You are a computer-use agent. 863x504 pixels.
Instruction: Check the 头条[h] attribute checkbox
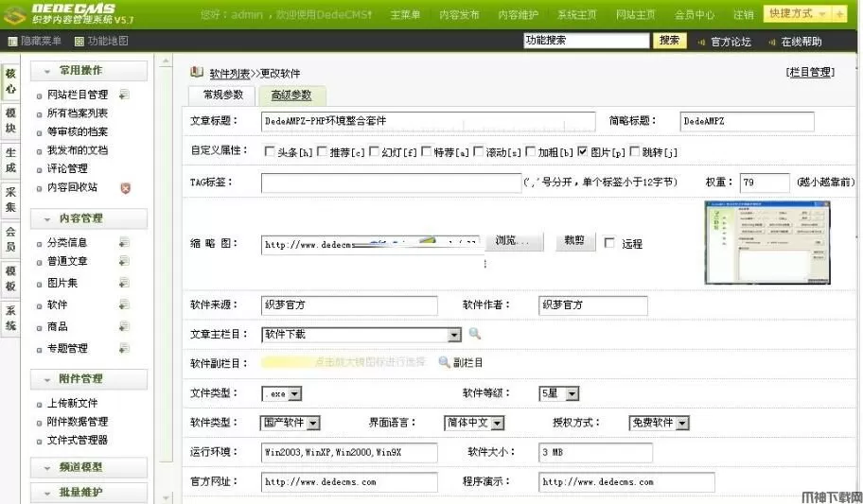point(270,151)
